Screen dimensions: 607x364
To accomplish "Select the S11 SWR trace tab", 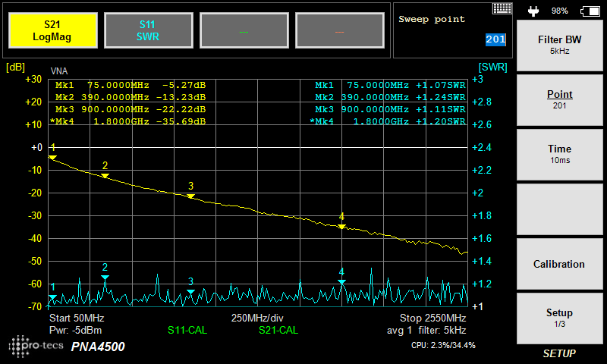I will point(148,30).
